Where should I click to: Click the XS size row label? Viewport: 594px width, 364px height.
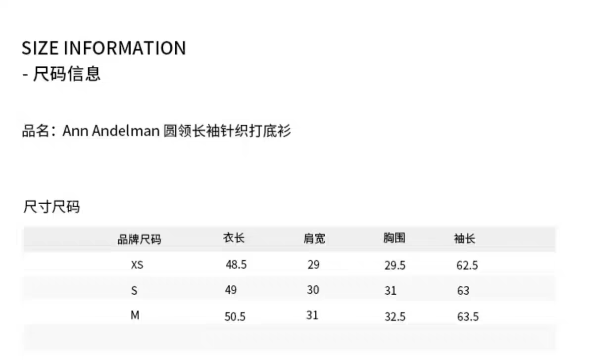pyautogui.click(x=137, y=265)
